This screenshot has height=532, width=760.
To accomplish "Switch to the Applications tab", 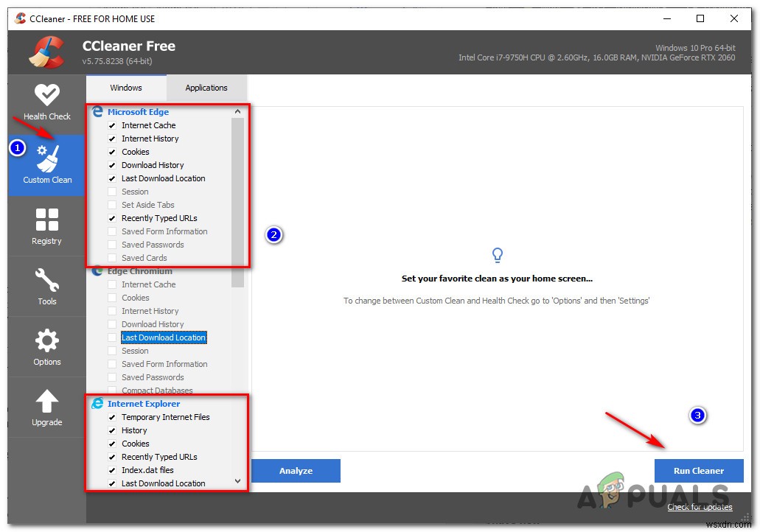I will coord(206,88).
